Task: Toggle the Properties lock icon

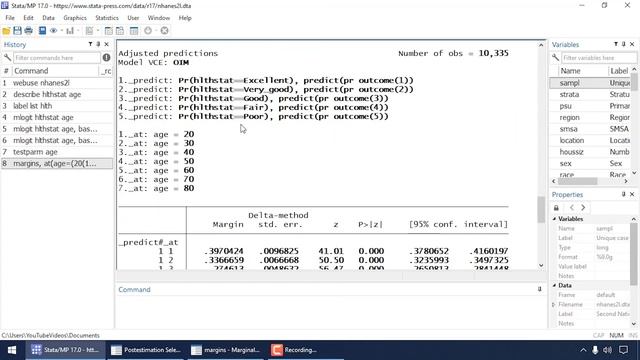Action: (556, 208)
